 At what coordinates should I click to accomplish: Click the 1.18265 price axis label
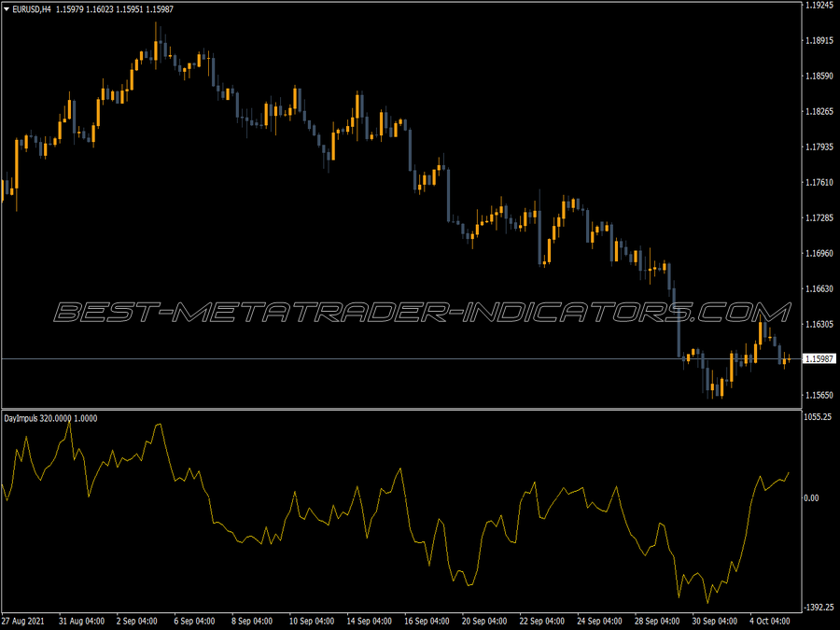819,111
